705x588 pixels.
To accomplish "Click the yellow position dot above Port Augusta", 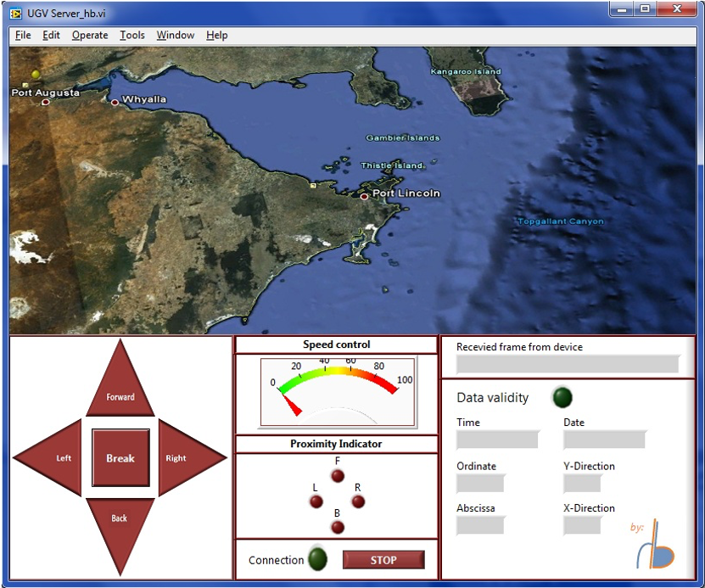I will click(x=36, y=74).
